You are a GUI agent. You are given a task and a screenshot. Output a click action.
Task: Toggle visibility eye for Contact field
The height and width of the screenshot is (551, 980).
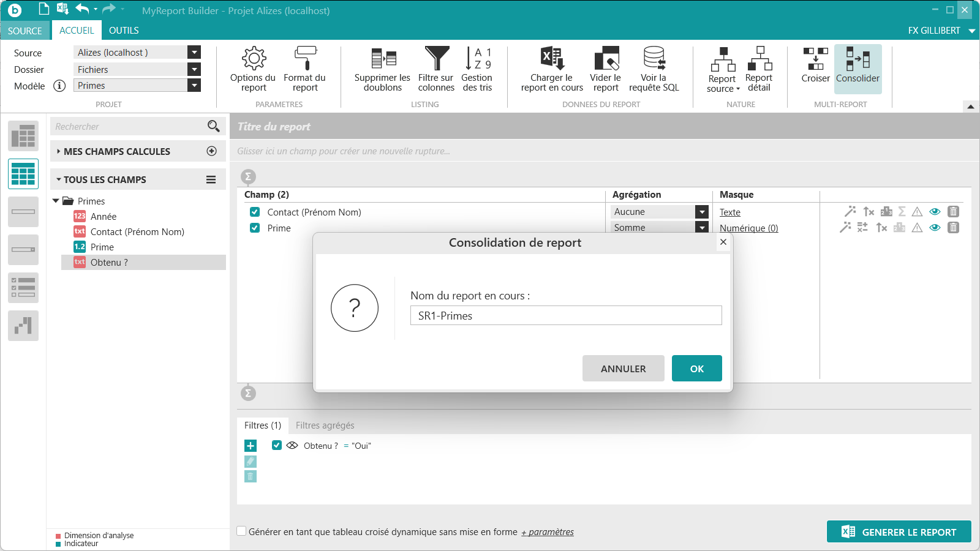(x=935, y=212)
